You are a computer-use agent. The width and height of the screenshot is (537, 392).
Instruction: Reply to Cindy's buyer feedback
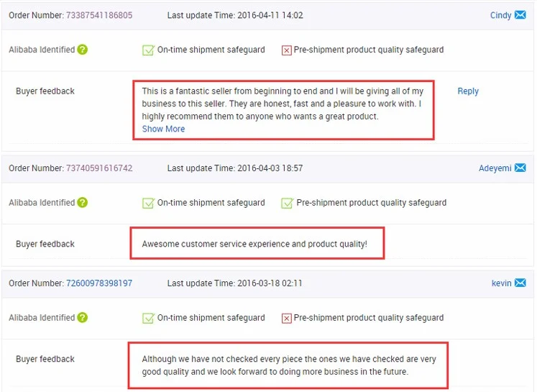(468, 91)
